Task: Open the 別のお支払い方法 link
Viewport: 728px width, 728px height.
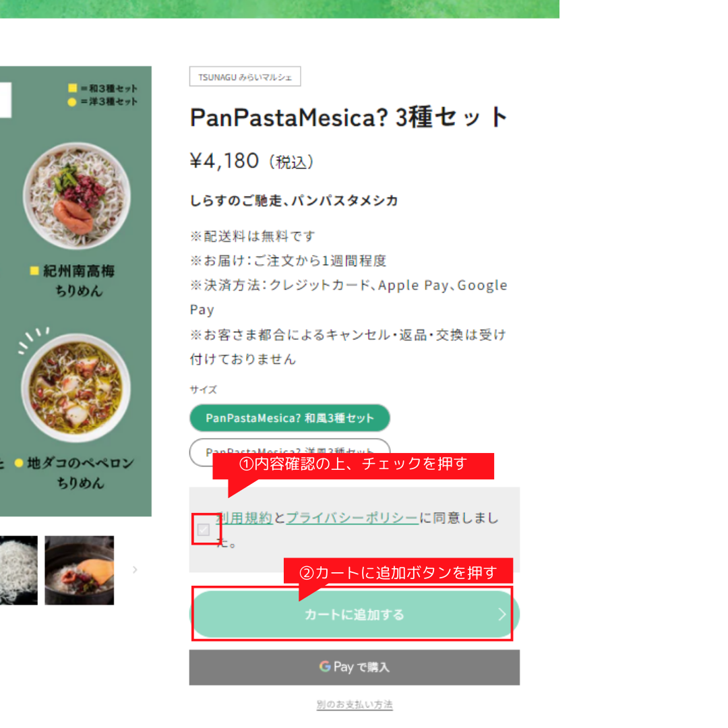Action: coord(355,704)
